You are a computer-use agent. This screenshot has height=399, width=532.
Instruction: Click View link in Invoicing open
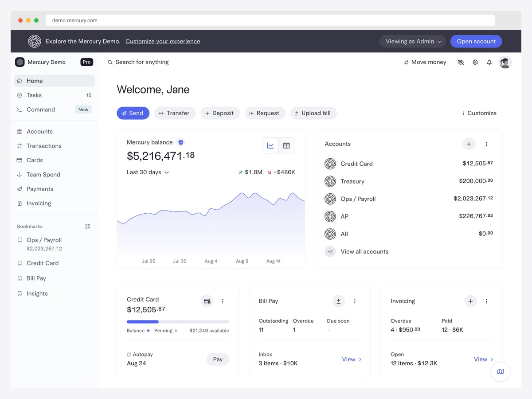[484, 360]
